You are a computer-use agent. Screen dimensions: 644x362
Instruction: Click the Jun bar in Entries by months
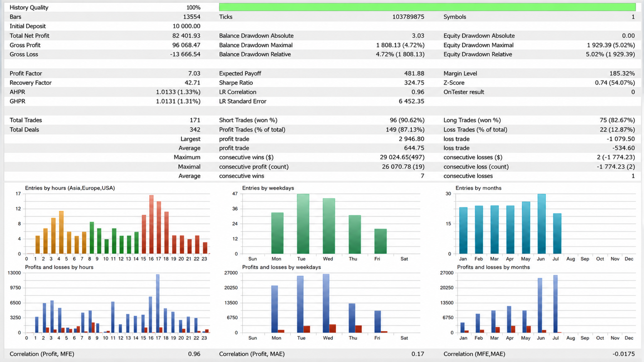[542, 224]
